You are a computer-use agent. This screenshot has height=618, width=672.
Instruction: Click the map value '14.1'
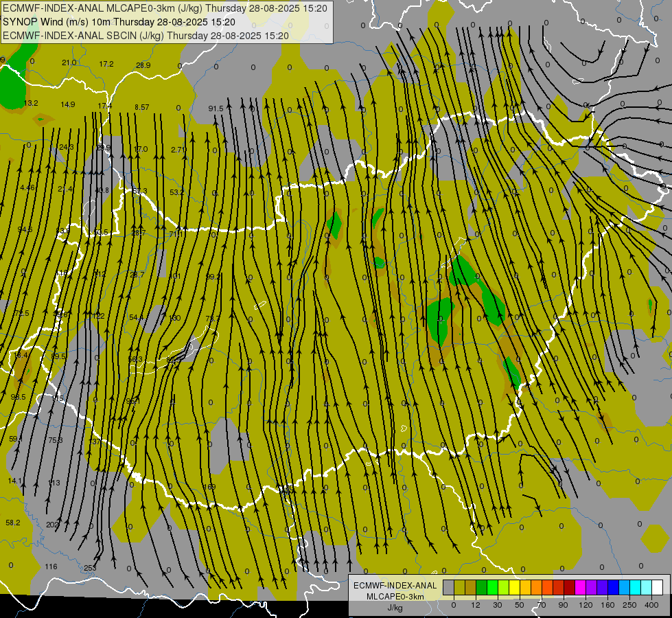point(15,481)
